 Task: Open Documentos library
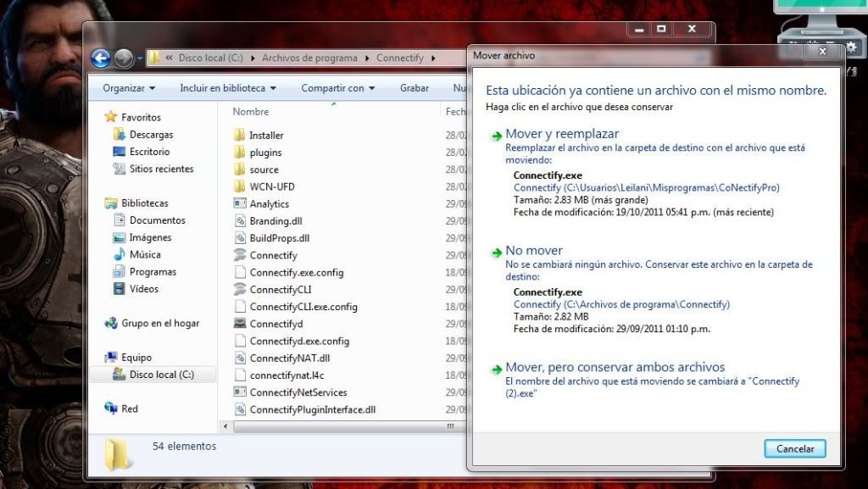(x=158, y=220)
